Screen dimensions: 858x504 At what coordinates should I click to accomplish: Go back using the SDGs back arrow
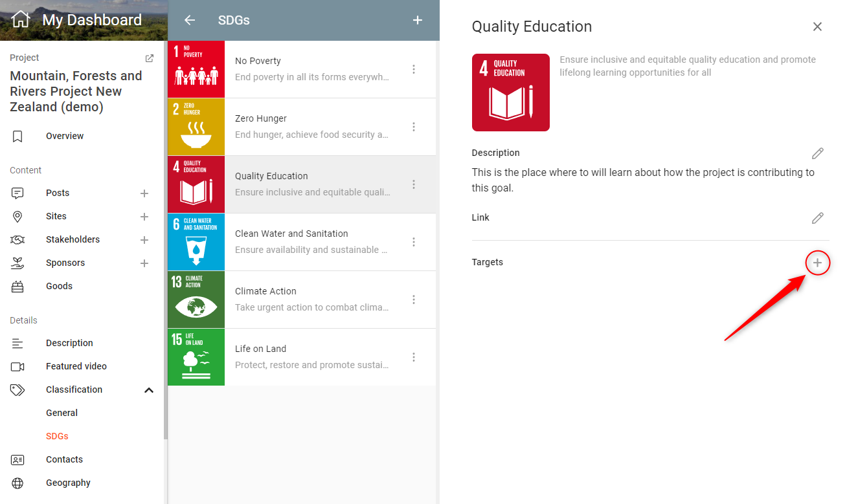click(x=190, y=20)
